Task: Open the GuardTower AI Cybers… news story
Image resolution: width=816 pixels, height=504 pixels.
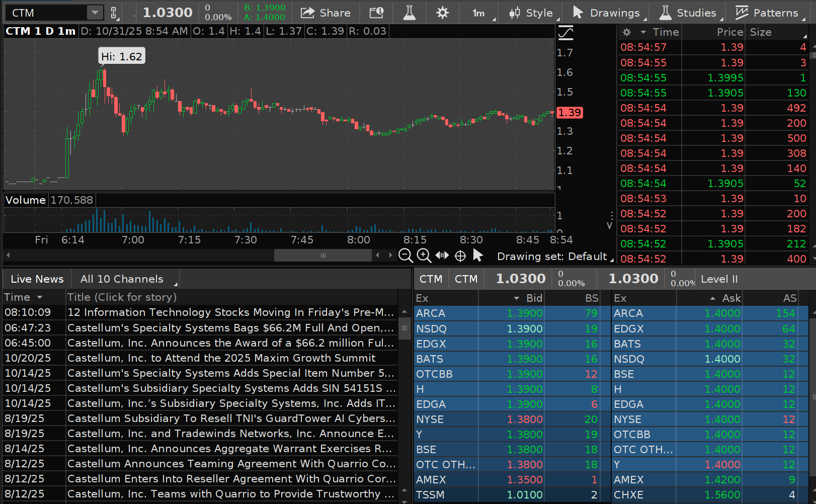Action: 231,418
